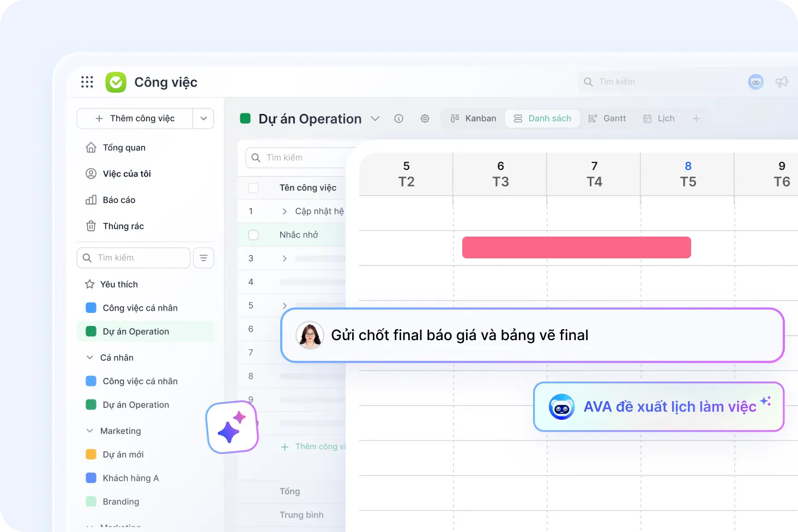Click the announcements megaphone icon
Screen dimensions: 798x532
pos(782,82)
